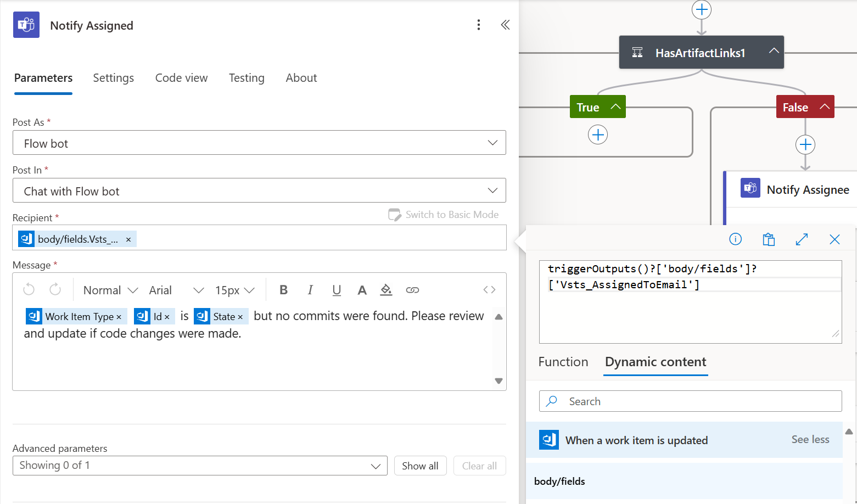857x504 pixels.
Task: Select the body/fields dynamic content item
Action: (x=684, y=481)
